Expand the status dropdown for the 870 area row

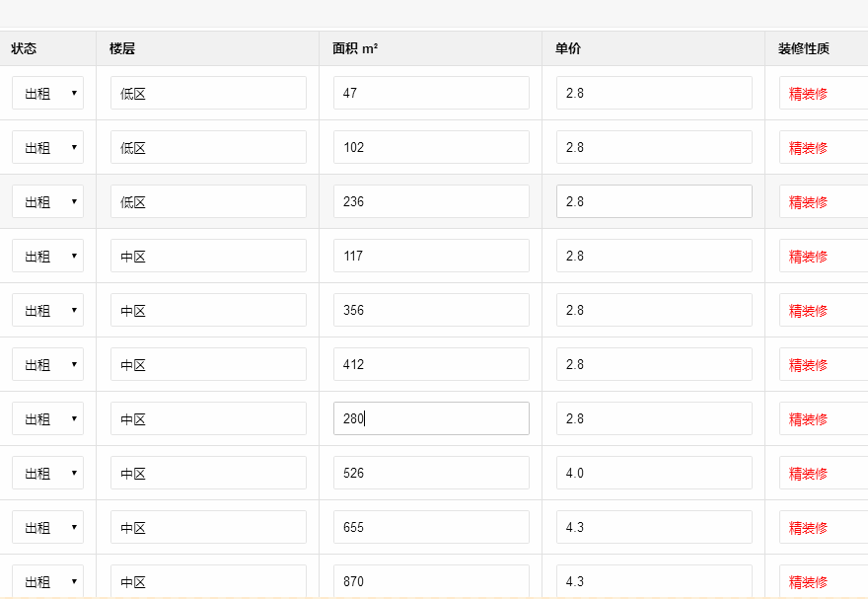tap(47, 581)
